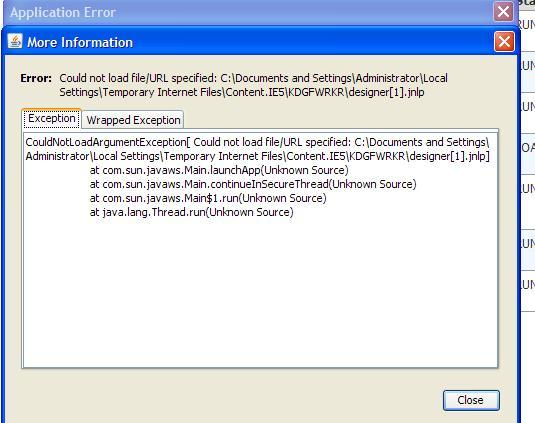Click the continueInSecureThread stack trace line
Screen dimensions: 535x423
(253, 184)
